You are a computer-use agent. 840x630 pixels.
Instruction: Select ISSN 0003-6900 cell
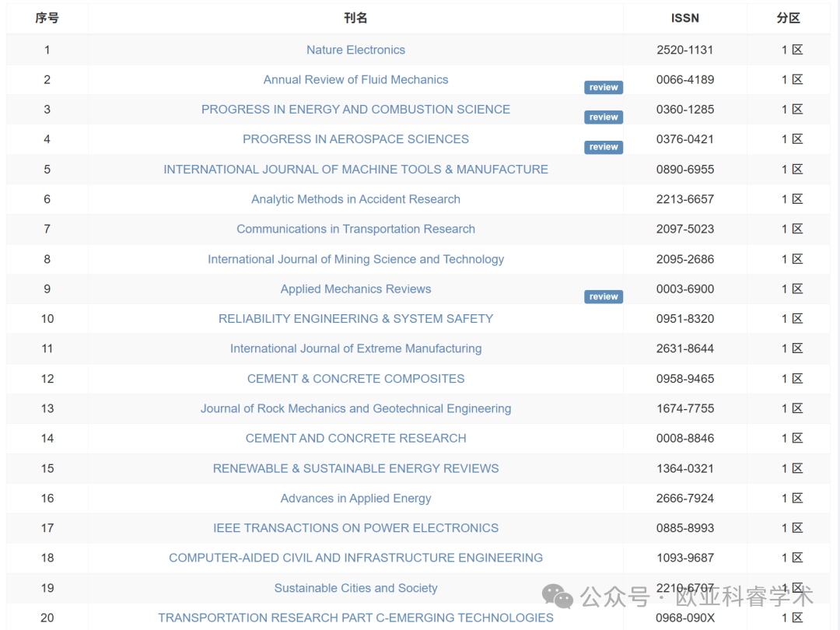[x=685, y=289]
